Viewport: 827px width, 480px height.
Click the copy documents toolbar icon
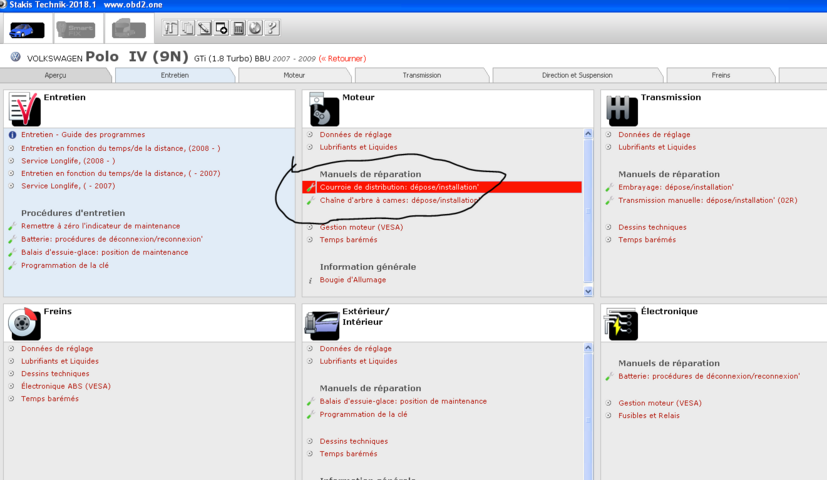coord(188,28)
